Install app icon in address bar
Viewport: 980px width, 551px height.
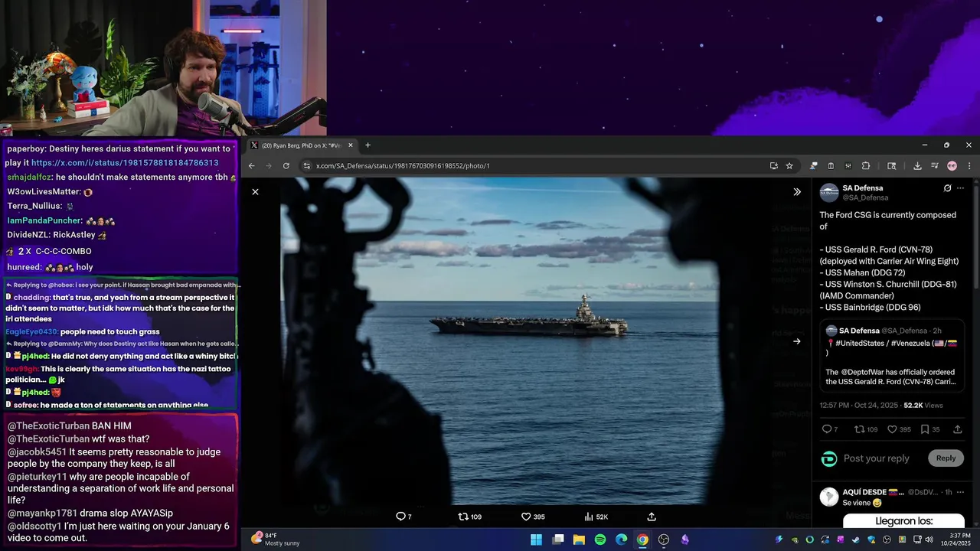click(x=773, y=165)
